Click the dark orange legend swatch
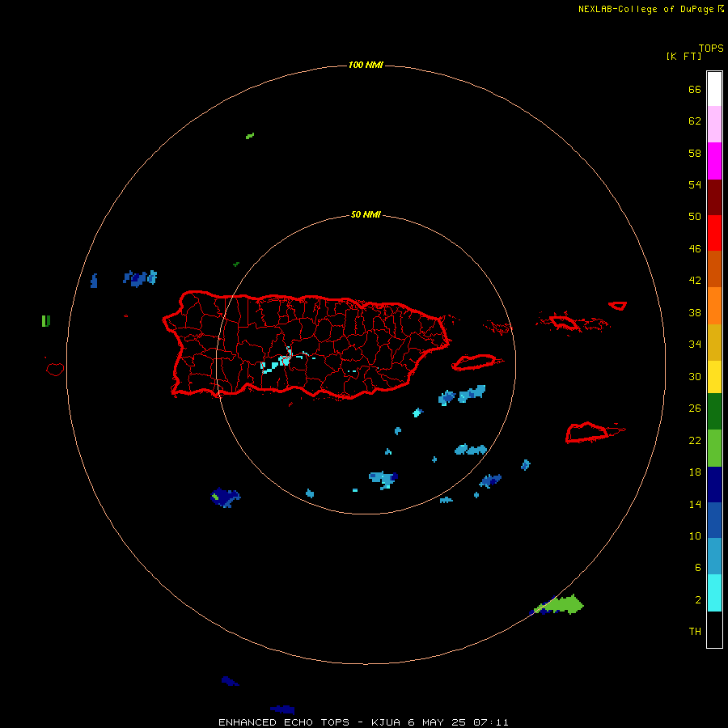The width and height of the screenshot is (728, 728). tap(714, 269)
